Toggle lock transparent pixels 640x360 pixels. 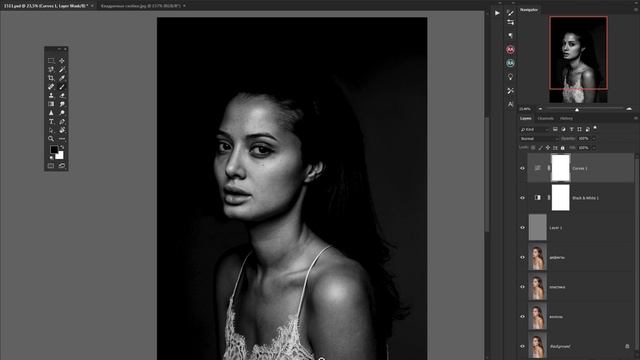coord(533,148)
